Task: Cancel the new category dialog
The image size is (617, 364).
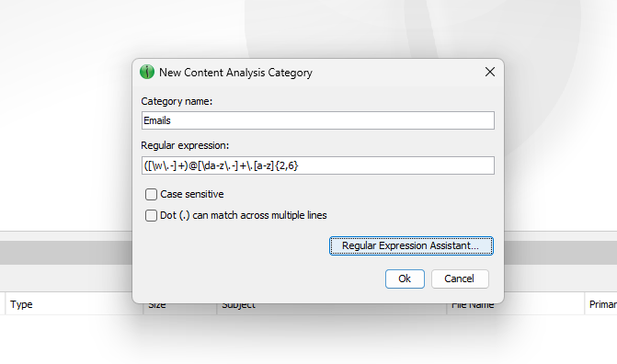Action: 460,279
